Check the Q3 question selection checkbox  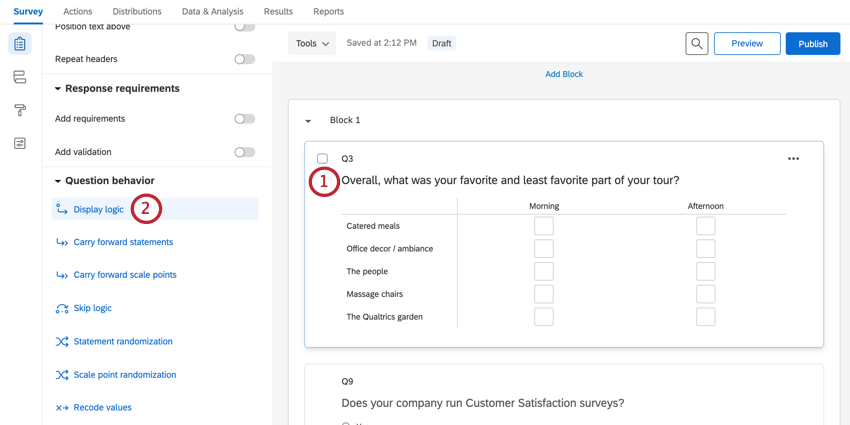point(322,159)
